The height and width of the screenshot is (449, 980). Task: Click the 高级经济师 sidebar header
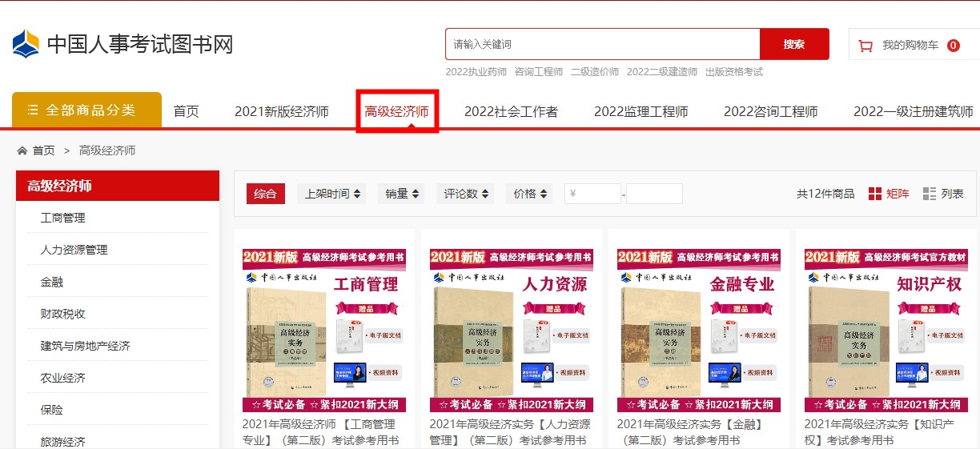coord(118,186)
